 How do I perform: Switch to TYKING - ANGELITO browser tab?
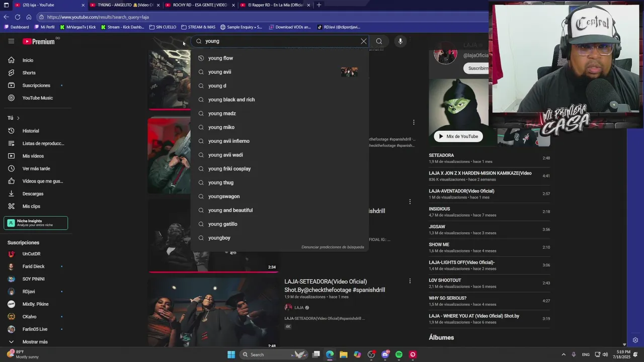124,5
